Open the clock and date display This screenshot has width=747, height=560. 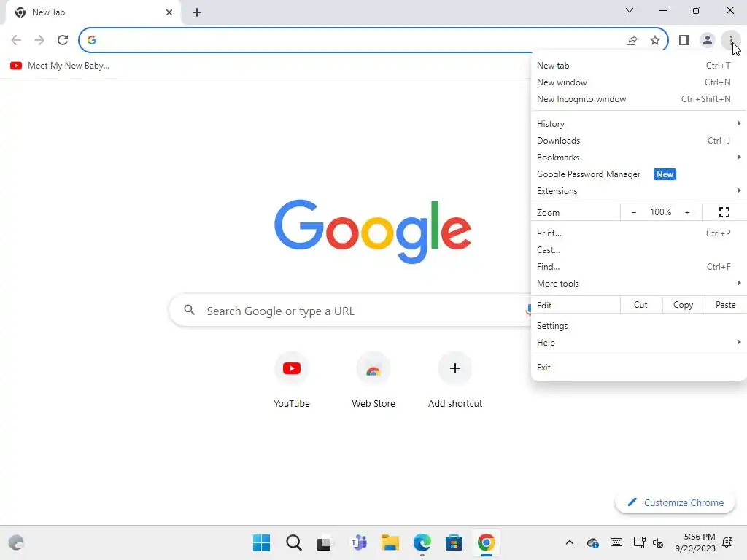point(694,542)
